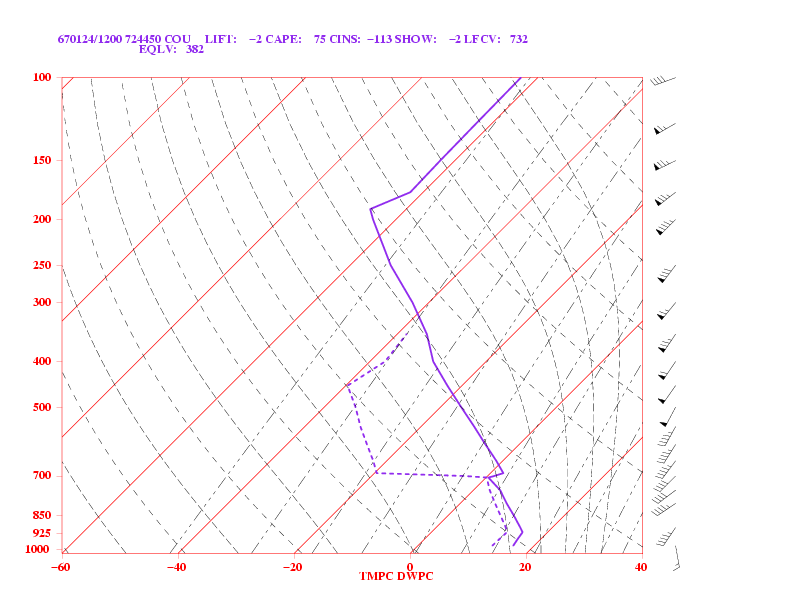Select the CINS value -113
This screenshot has height=612, width=792.
pos(379,39)
